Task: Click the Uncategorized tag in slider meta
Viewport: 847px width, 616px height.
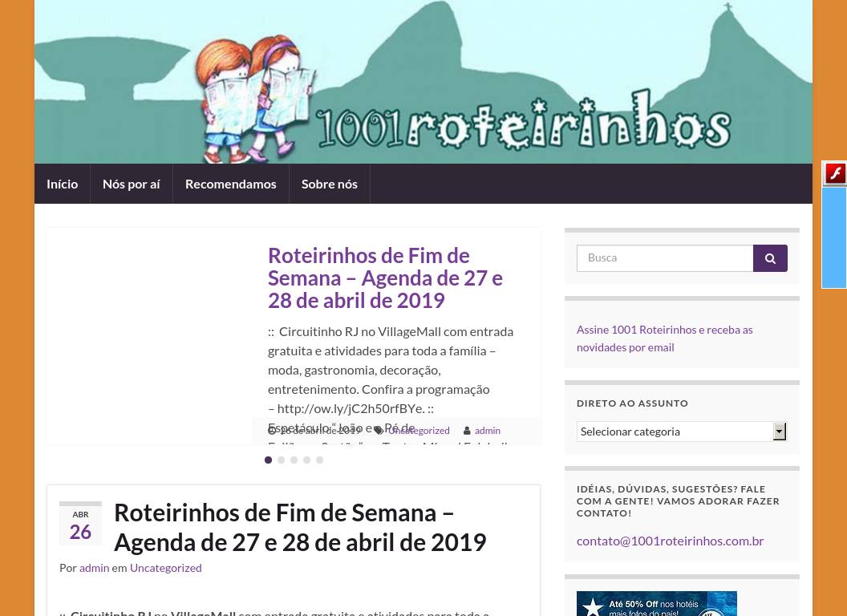Action: point(419,431)
